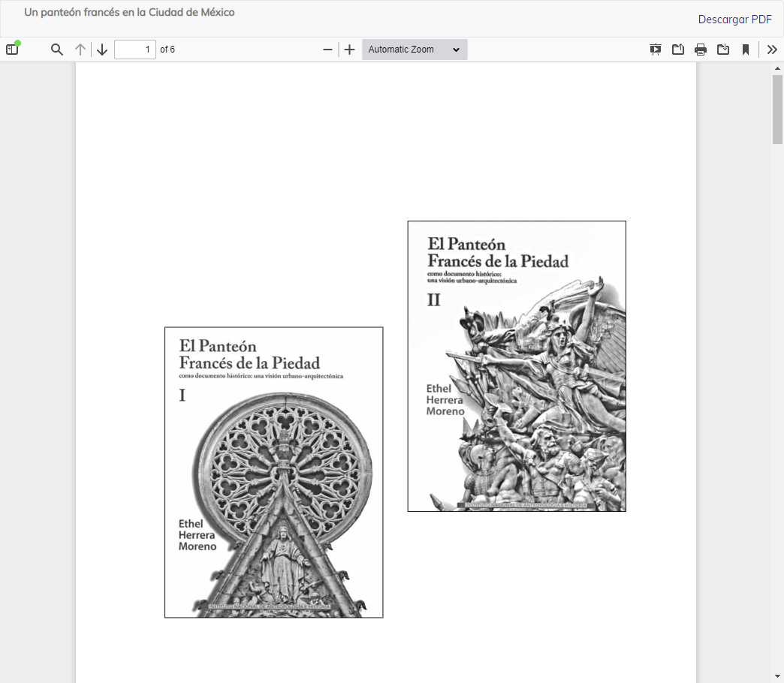Go to the previous page
The height and width of the screenshot is (683, 784).
point(80,50)
